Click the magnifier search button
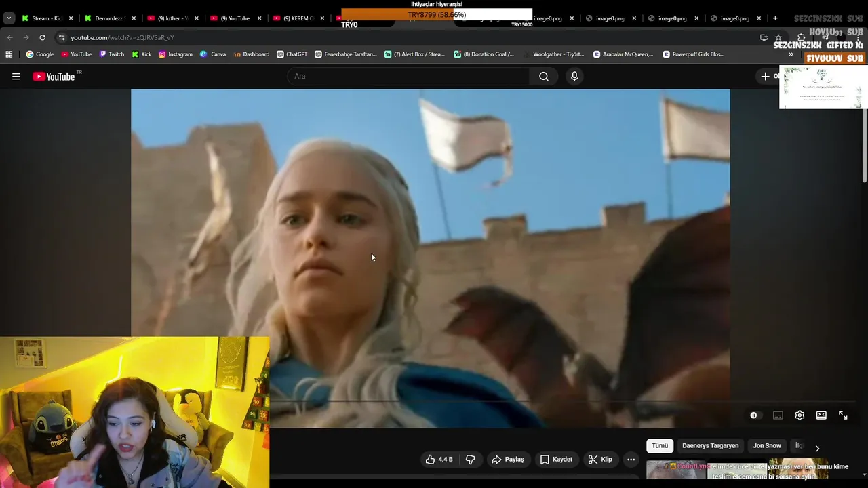Viewport: 868px width, 488px height. (544, 76)
